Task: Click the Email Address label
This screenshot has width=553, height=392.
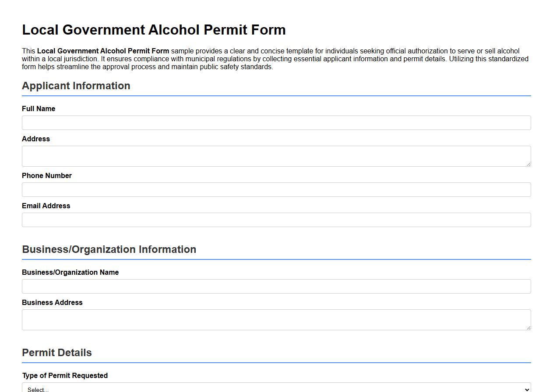Action: [46, 206]
